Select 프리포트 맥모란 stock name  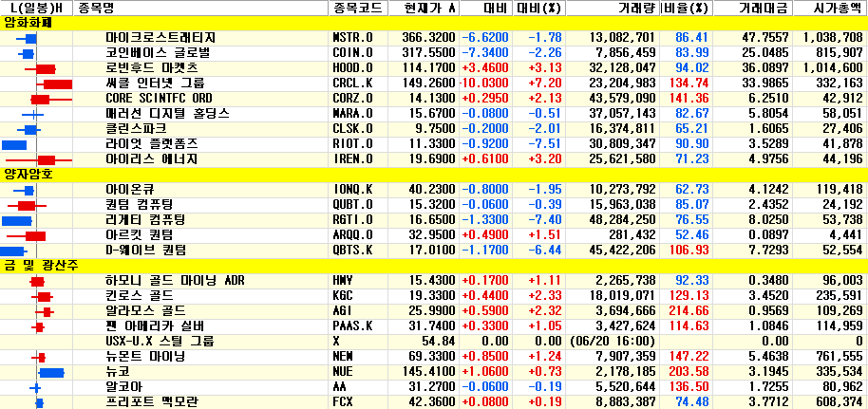(151, 401)
